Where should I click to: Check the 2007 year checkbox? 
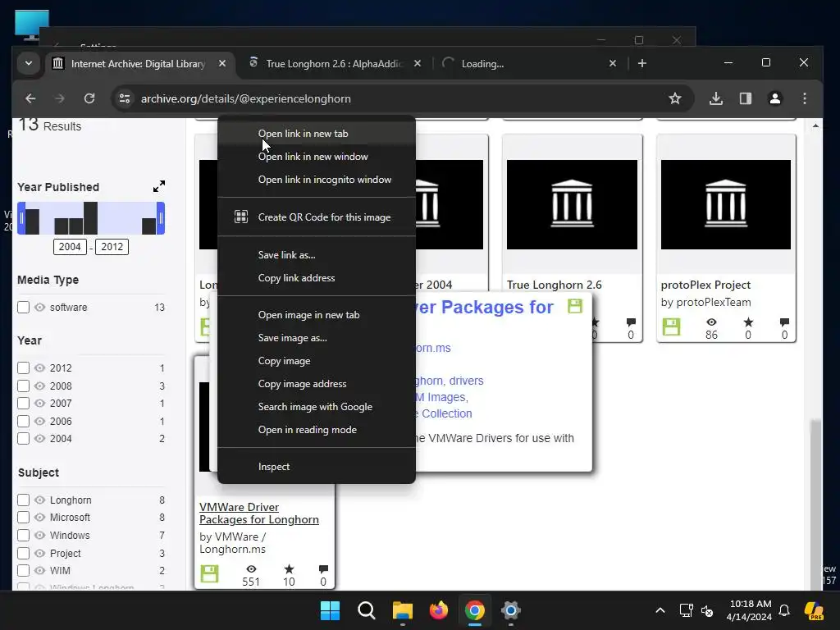click(x=23, y=404)
